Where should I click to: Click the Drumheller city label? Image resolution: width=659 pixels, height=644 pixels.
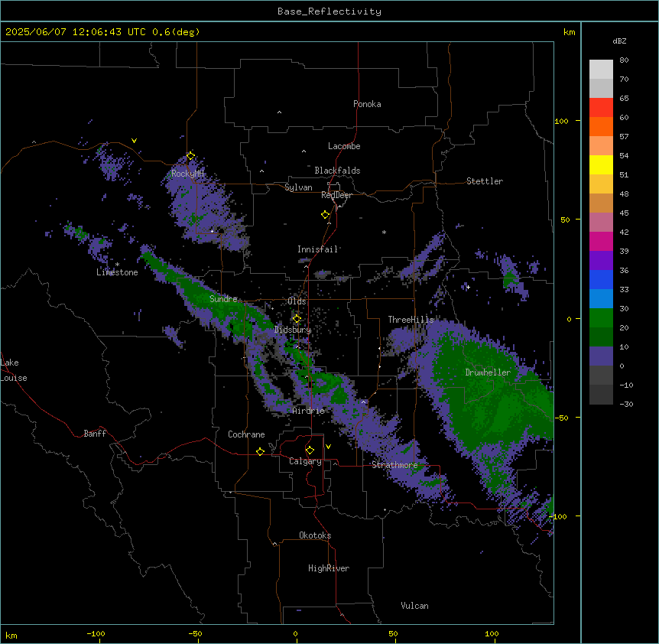(x=488, y=372)
